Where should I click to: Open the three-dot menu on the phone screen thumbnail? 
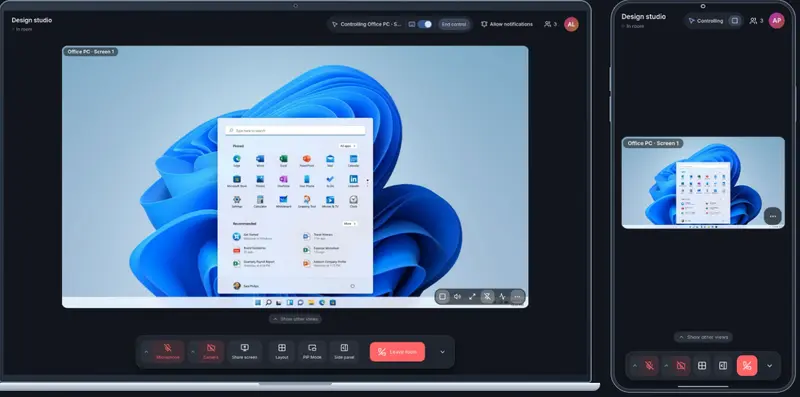pos(773,216)
